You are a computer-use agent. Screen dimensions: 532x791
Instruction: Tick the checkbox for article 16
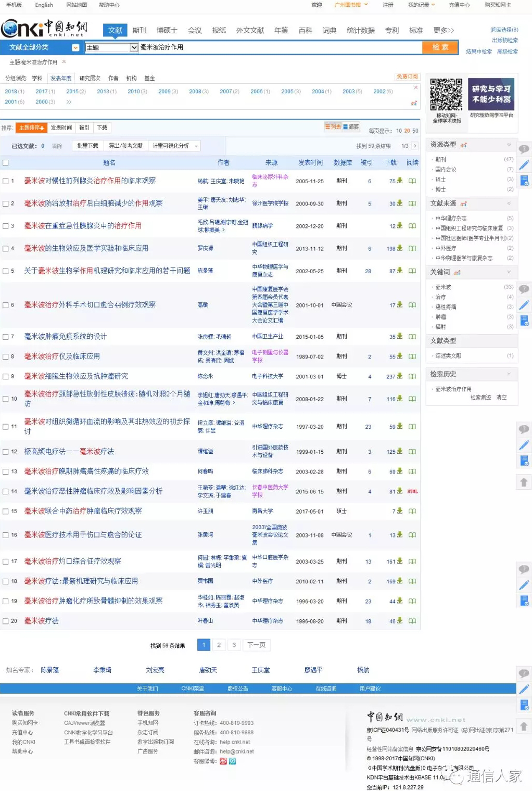(6, 535)
